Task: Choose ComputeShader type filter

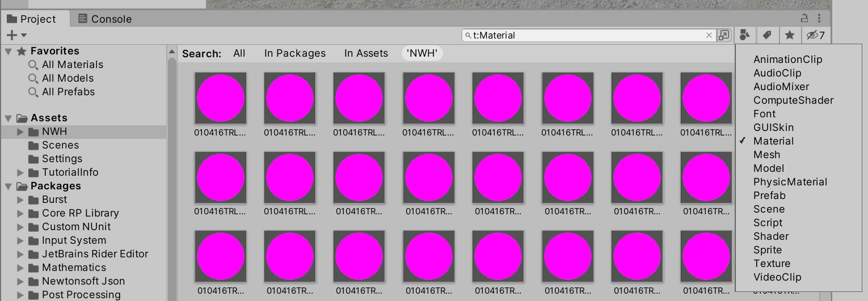Action: tap(793, 100)
